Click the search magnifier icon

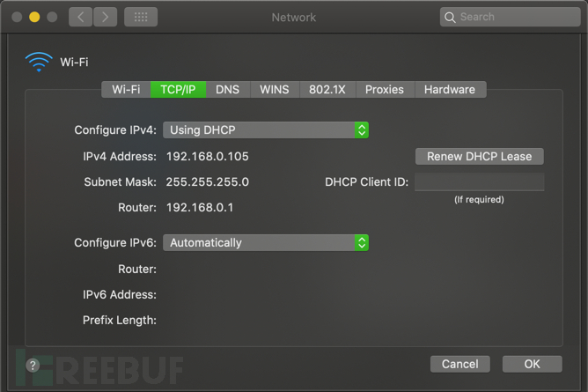pos(451,17)
